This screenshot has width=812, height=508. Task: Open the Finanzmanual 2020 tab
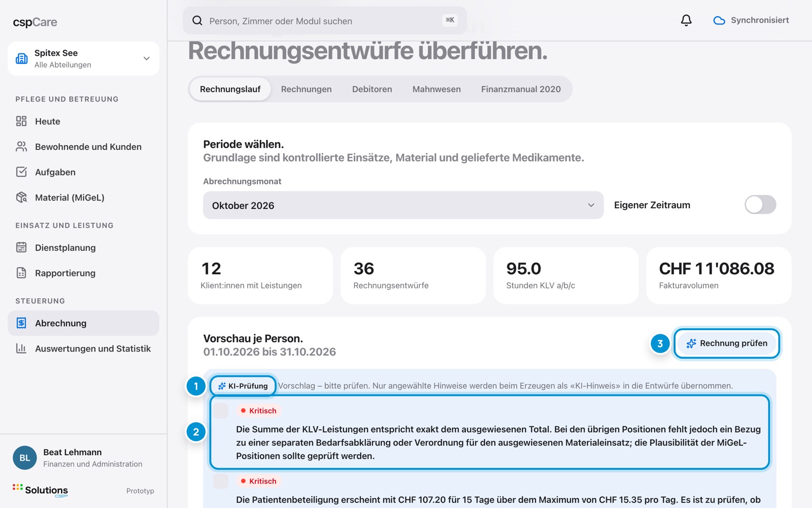tap(521, 89)
